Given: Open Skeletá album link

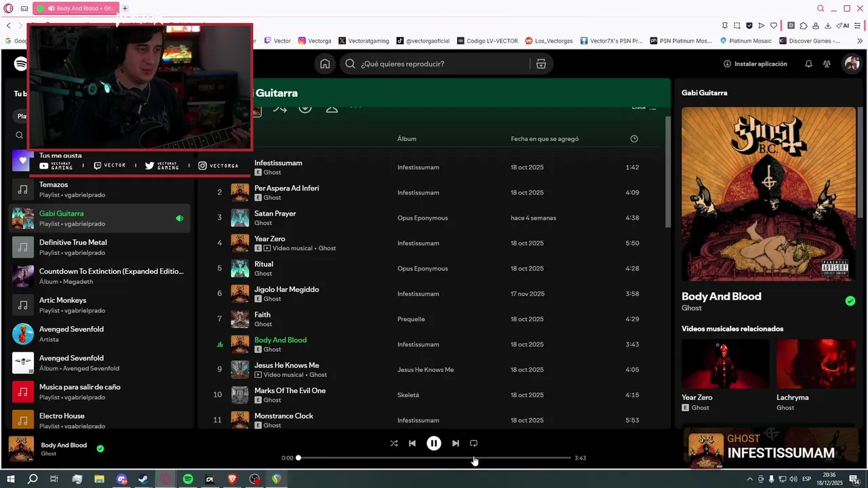Looking at the screenshot, I should click(408, 395).
